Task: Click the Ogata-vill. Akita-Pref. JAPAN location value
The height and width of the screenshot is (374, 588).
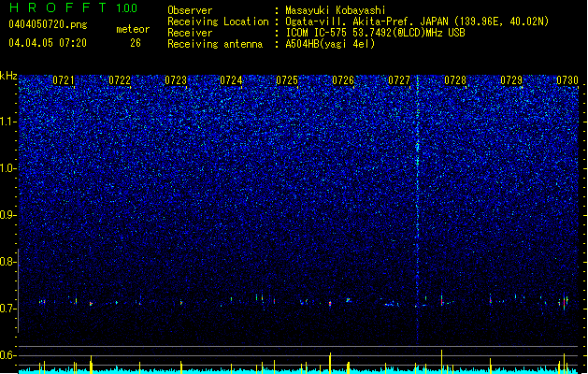Action: [x=417, y=22]
